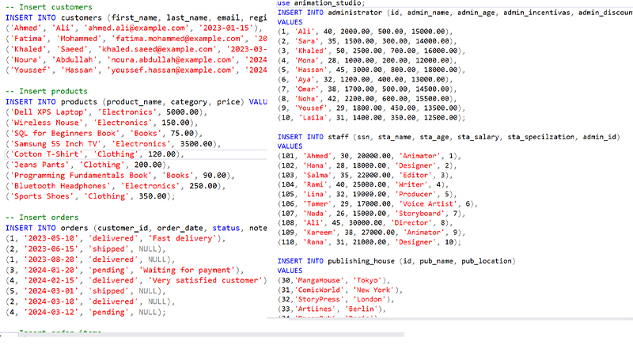633x364 pixels.
Task: Click staff row 102 'Hana' Designer
Action: pyautogui.click(x=367, y=165)
